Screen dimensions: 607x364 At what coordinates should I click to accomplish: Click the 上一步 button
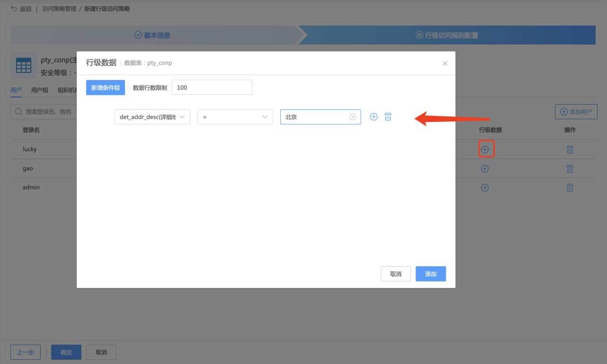(25, 352)
